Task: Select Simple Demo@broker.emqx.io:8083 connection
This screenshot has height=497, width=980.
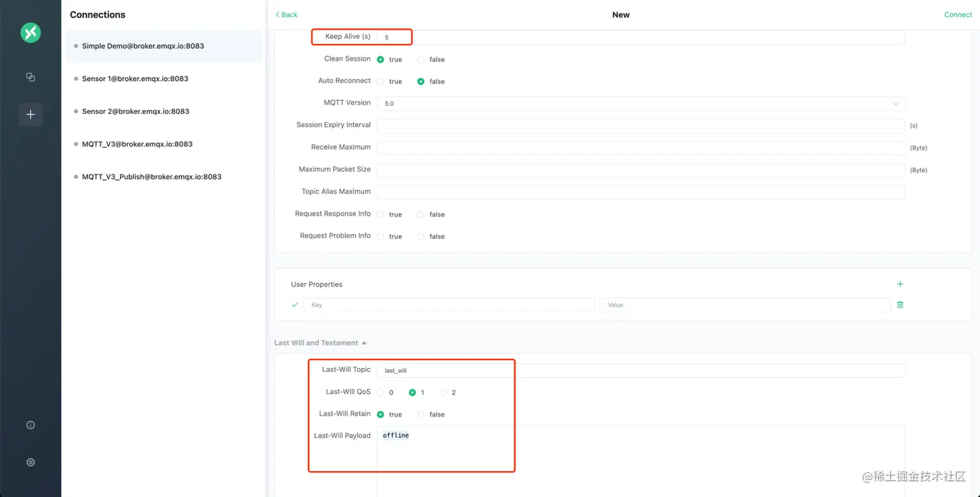Action: (x=164, y=46)
